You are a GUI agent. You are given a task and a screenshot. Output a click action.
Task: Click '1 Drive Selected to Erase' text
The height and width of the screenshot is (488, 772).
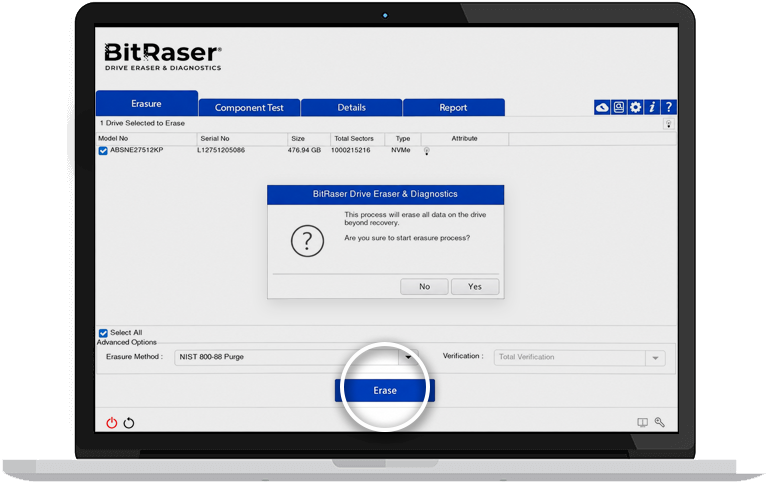142,123
